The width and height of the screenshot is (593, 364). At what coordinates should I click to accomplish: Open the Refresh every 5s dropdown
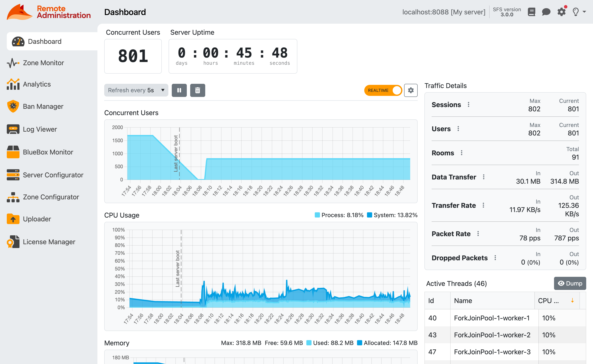[136, 90]
